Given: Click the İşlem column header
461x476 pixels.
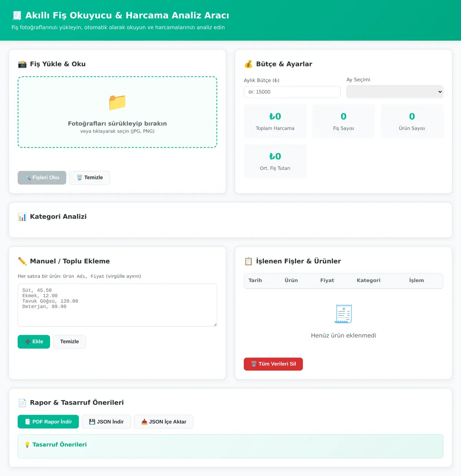Looking at the screenshot, I should (416, 281).
